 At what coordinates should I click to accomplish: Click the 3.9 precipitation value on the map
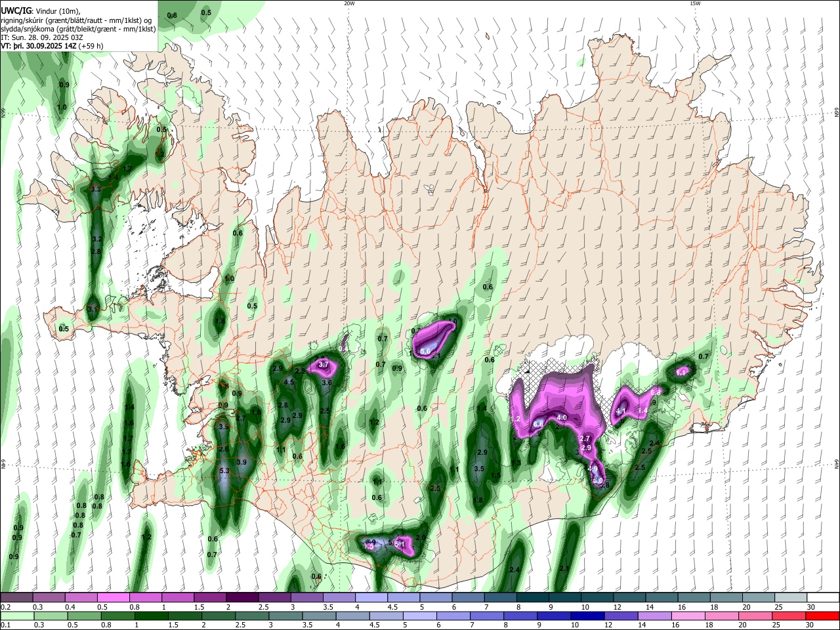tap(241, 463)
